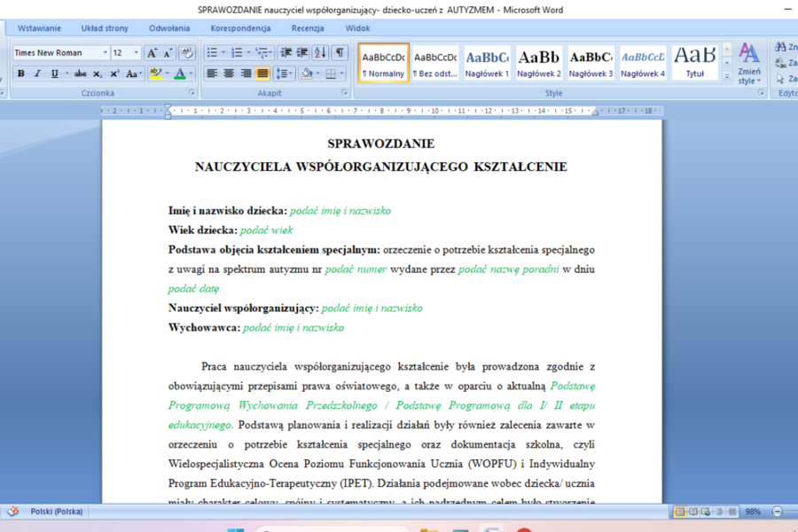Enable strikethrough formatting
This screenshot has width=798, height=532.
81,74
